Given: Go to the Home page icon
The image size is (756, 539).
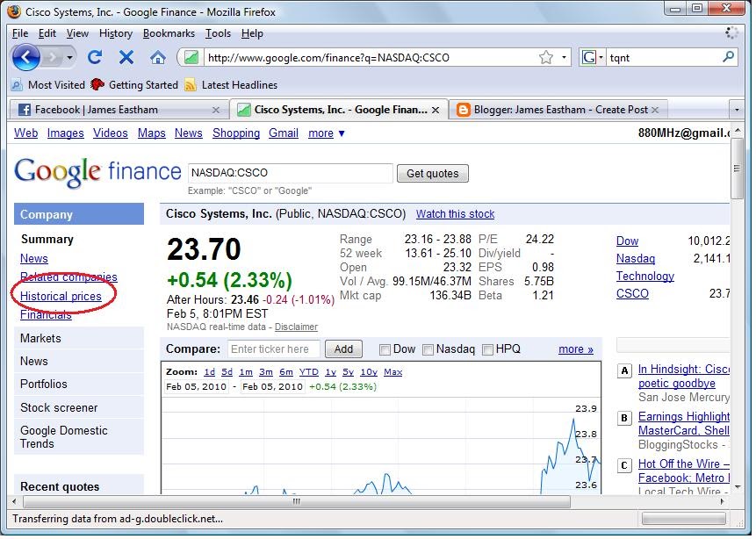Looking at the screenshot, I should pyautogui.click(x=158, y=58).
